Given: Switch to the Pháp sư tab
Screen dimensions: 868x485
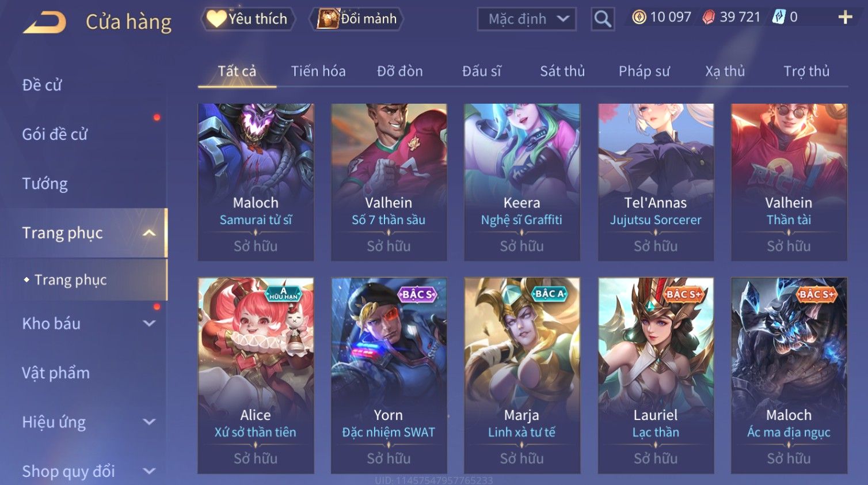Looking at the screenshot, I should pyautogui.click(x=644, y=71).
